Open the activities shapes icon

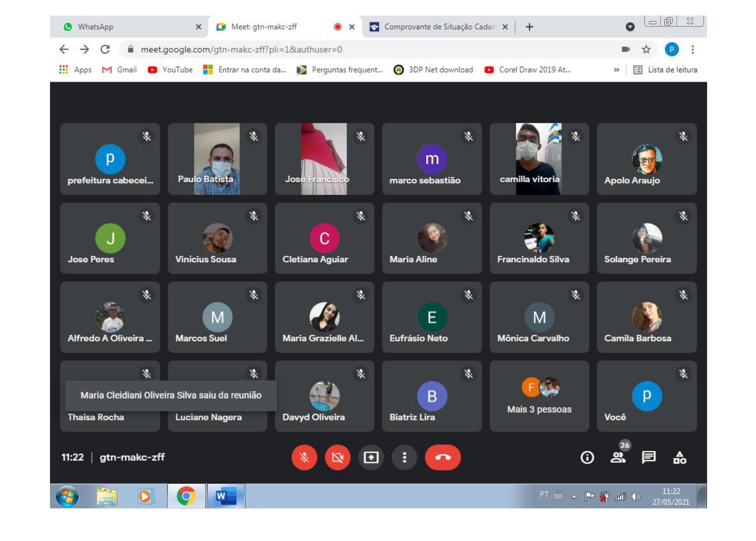679,457
